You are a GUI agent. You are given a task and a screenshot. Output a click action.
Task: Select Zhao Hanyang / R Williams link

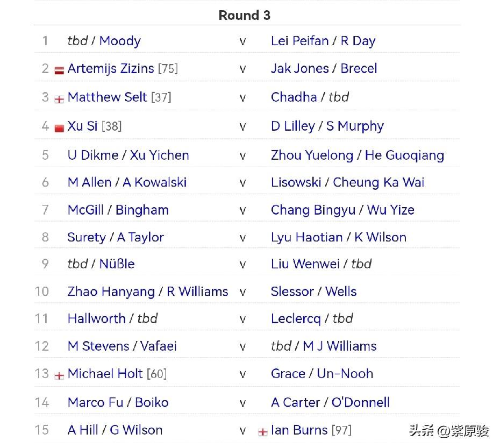[x=148, y=291]
